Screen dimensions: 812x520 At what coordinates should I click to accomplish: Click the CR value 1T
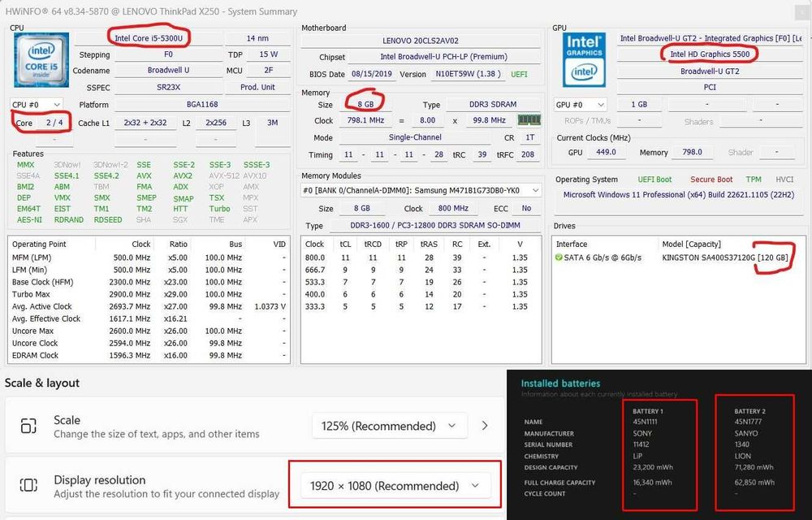[x=529, y=138]
